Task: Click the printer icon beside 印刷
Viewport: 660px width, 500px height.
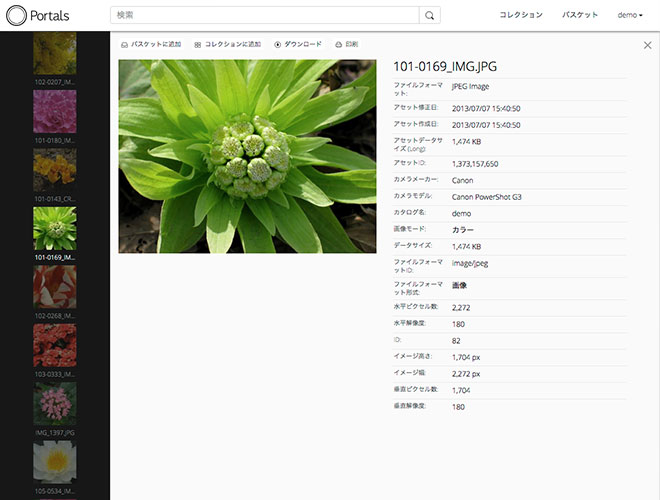Action: coord(338,45)
